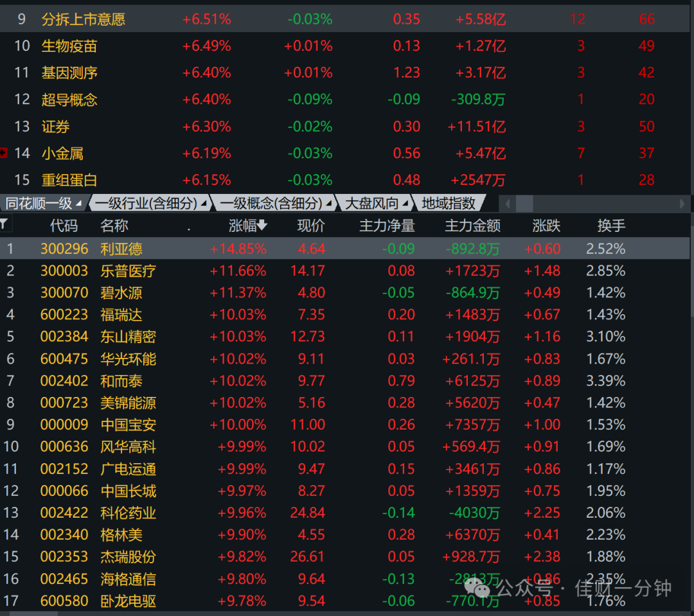Switch to the 大盘风向 tab
Screen dimensions: 694x616
click(x=372, y=204)
